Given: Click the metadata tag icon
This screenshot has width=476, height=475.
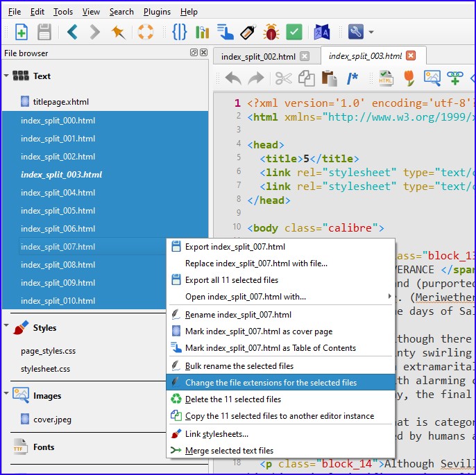Looking at the screenshot, I should coord(248,32).
